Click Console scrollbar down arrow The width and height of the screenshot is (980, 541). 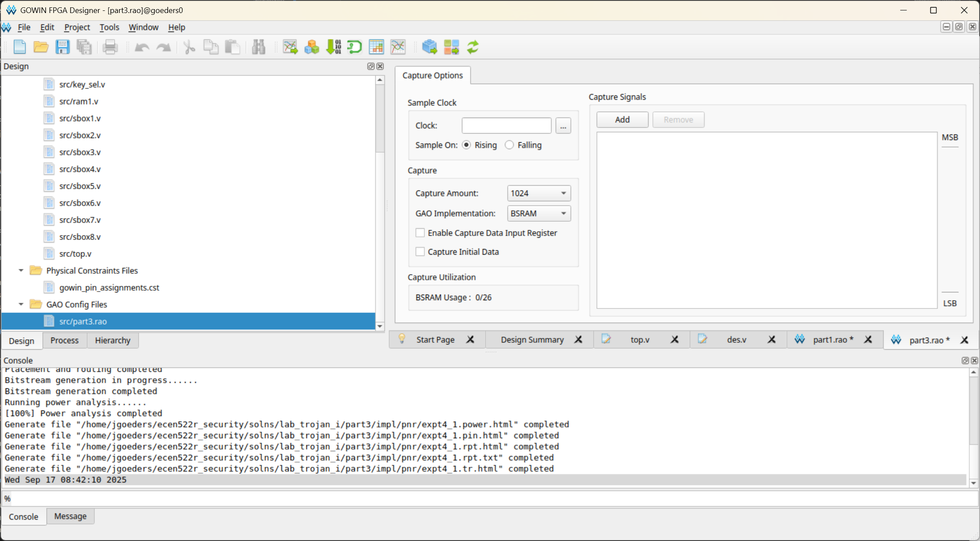(x=973, y=483)
